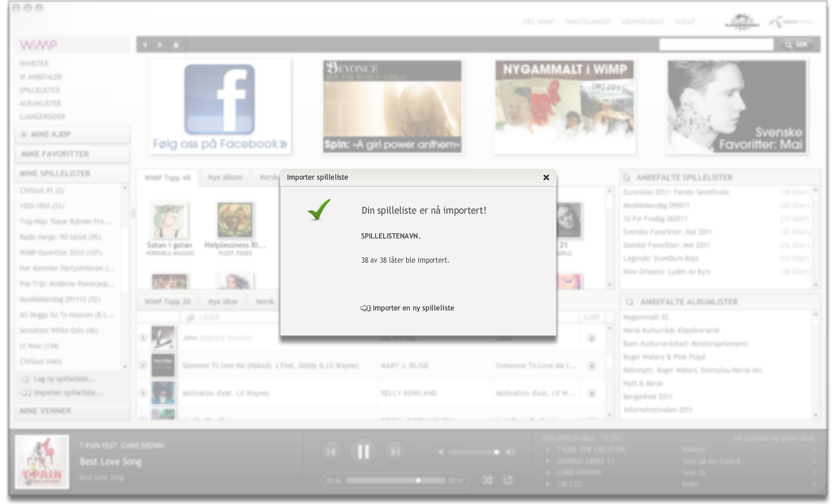Expand the MINE KJØP section
The width and height of the screenshot is (836, 504).
click(x=72, y=134)
